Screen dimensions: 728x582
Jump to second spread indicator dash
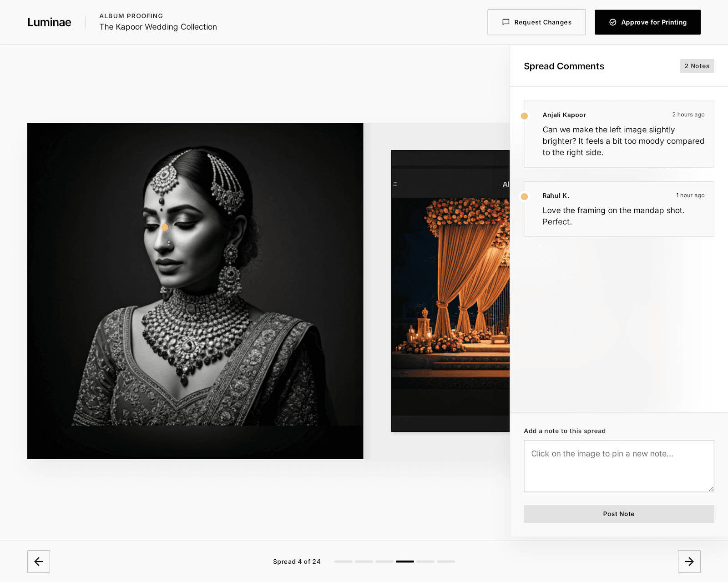[x=364, y=562]
